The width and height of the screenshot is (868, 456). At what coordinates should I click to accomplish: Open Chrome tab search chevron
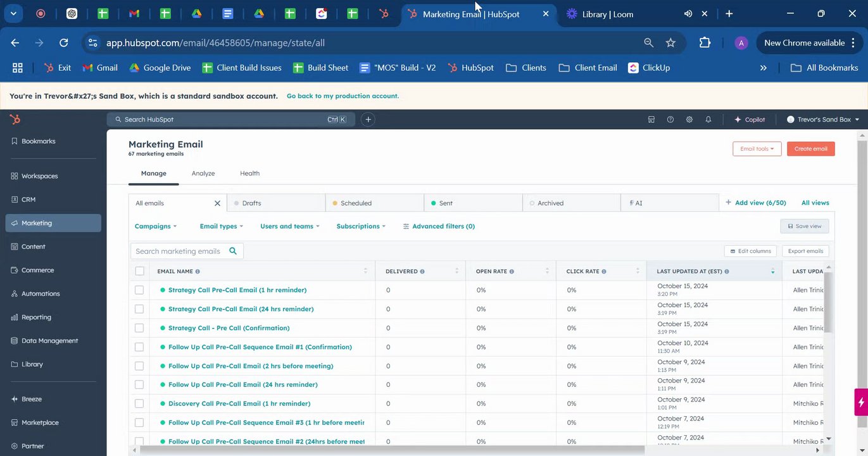click(13, 13)
